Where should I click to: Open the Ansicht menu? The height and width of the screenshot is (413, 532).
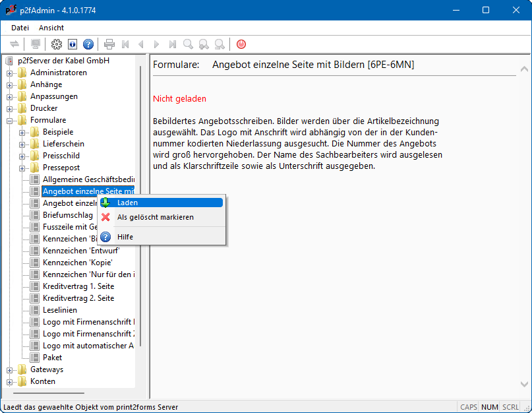click(51, 28)
